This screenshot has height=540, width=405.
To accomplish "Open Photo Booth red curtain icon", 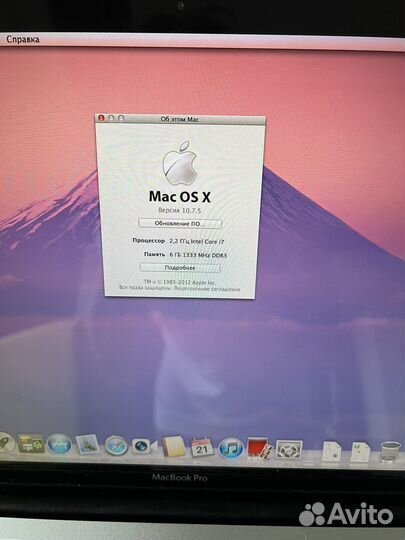I will pyautogui.click(x=260, y=449).
